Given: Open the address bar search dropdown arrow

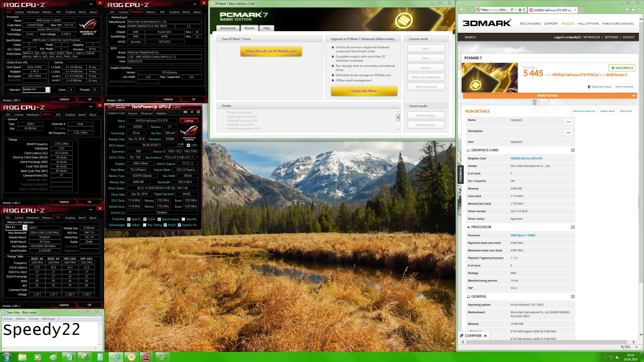Looking at the screenshot, I should pos(516,10).
